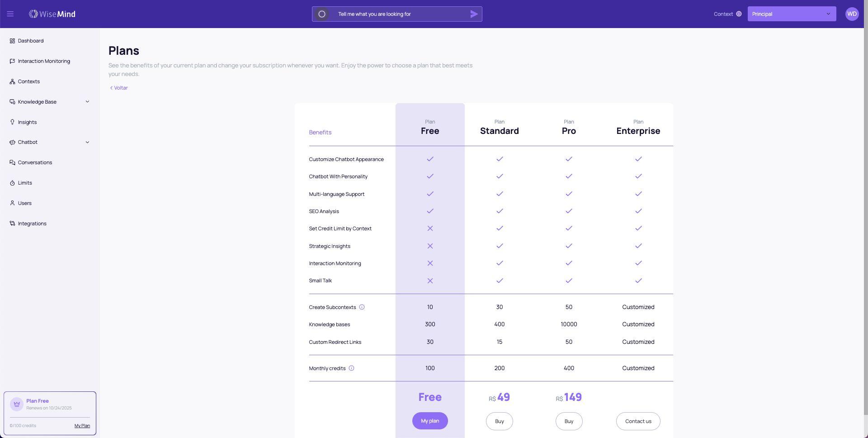The image size is (868, 438).
Task: Open Dashboard from the sidebar
Action: (x=31, y=41)
